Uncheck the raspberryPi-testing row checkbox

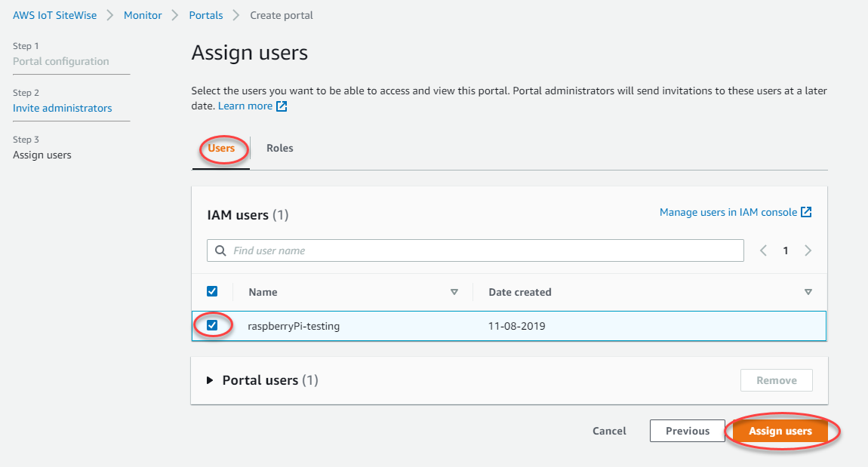pos(212,325)
